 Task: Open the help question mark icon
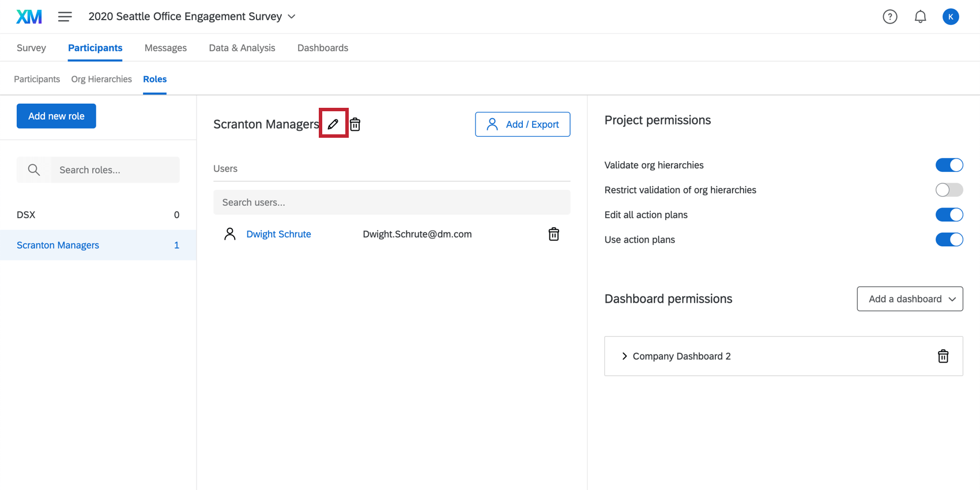click(889, 17)
